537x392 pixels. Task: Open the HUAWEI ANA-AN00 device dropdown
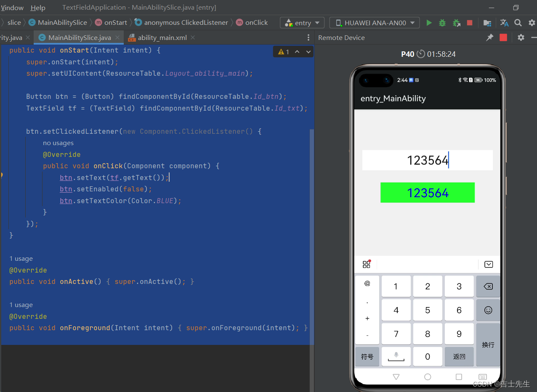click(375, 23)
